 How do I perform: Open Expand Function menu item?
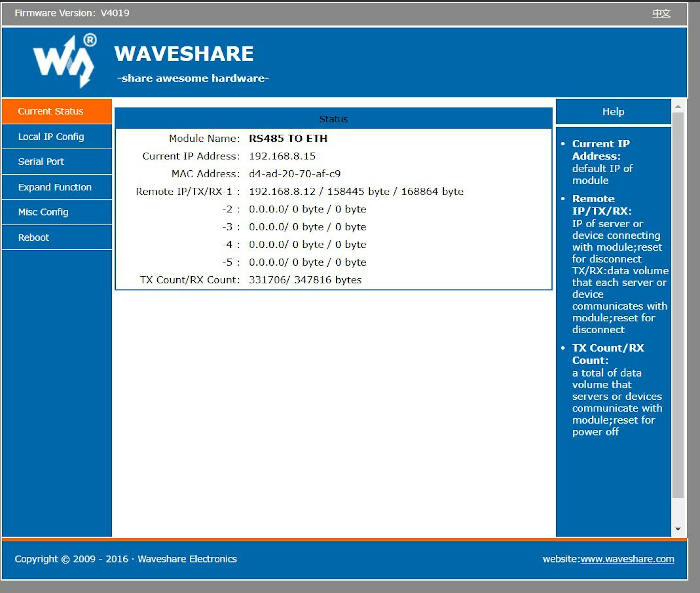(x=55, y=187)
